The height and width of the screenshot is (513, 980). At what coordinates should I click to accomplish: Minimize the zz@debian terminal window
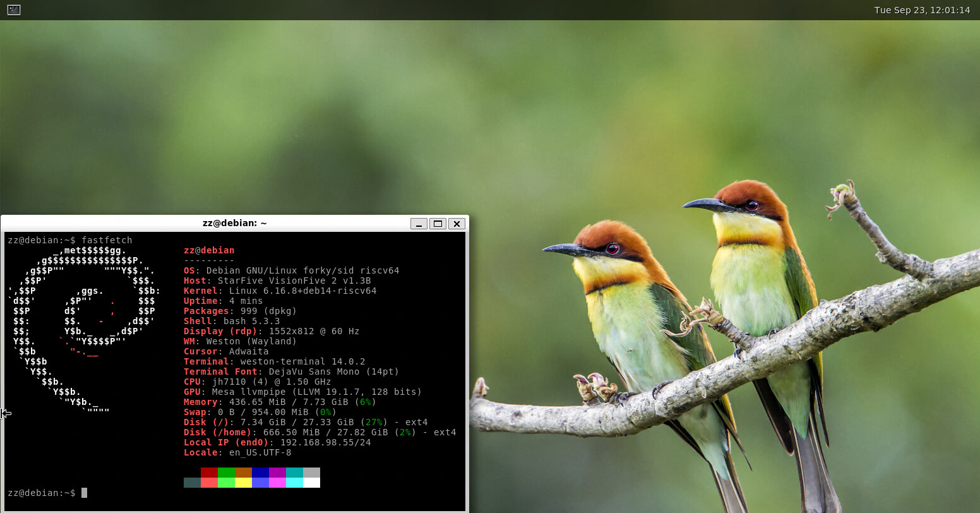419,224
